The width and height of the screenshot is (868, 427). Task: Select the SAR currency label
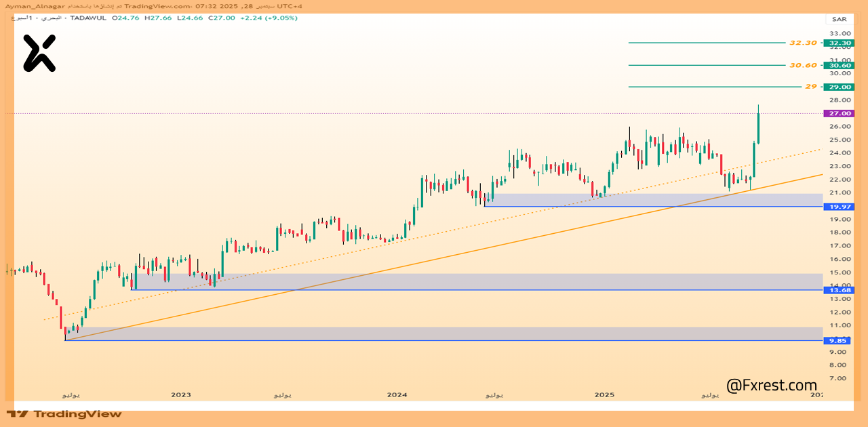(839, 19)
